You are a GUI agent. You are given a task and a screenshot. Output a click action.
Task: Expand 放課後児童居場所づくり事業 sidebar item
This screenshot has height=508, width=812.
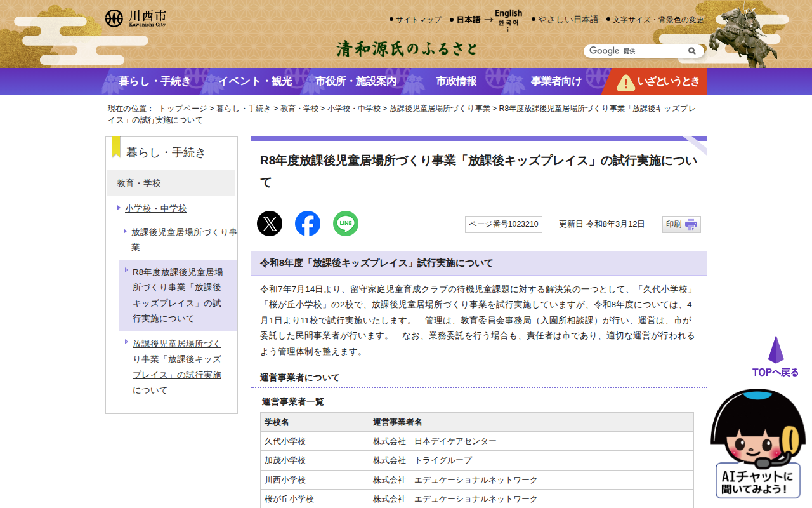(x=184, y=239)
